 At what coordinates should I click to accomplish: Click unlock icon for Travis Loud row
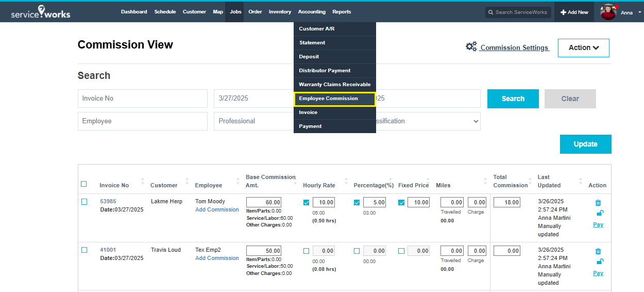(x=599, y=262)
